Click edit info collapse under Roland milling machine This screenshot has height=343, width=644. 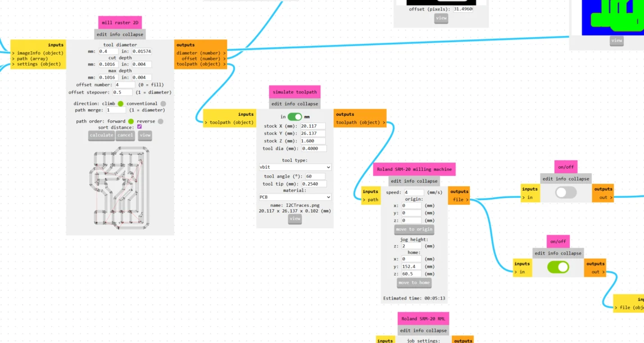(414, 181)
